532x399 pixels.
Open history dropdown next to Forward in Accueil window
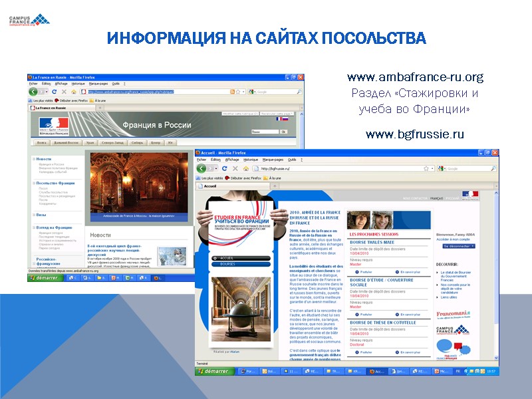[217, 169]
